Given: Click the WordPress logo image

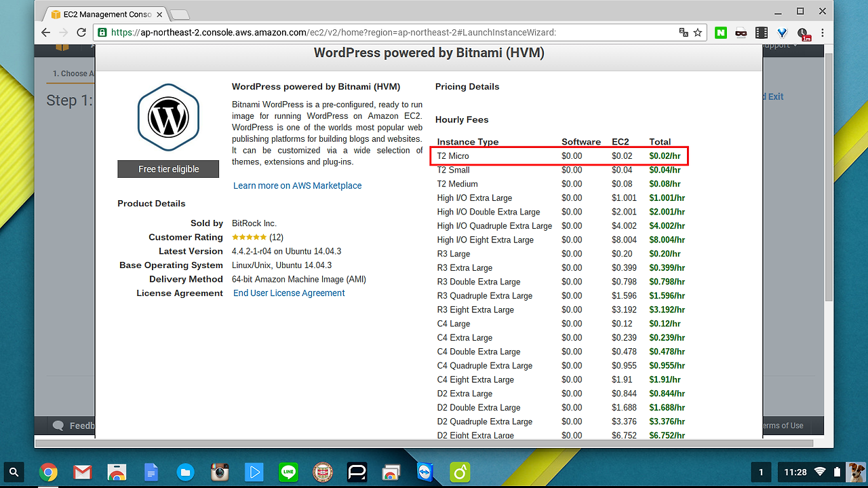Looking at the screenshot, I should click(168, 119).
